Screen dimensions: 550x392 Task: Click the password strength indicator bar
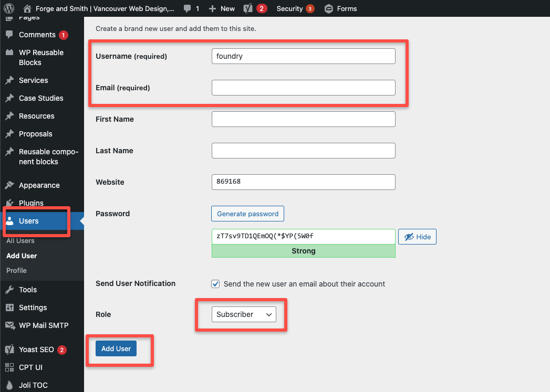coord(303,251)
